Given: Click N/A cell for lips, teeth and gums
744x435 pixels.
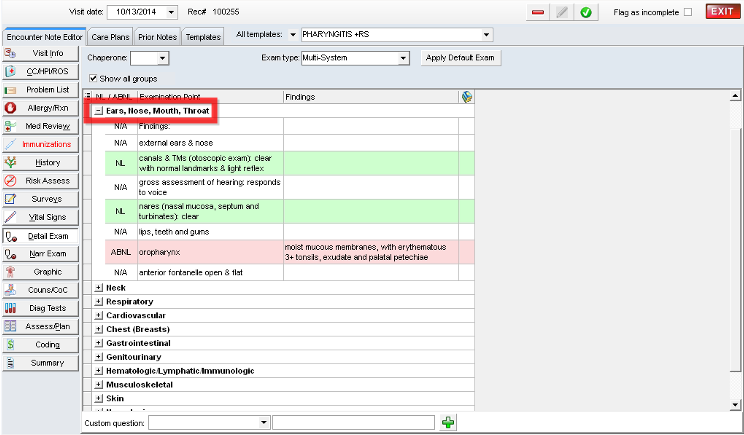Looking at the screenshot, I should coord(121,232).
